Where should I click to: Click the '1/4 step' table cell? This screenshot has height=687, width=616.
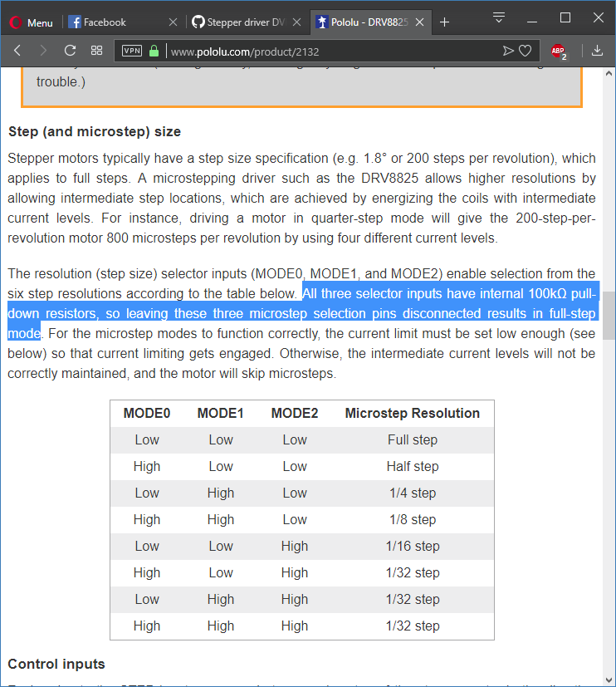[413, 493]
